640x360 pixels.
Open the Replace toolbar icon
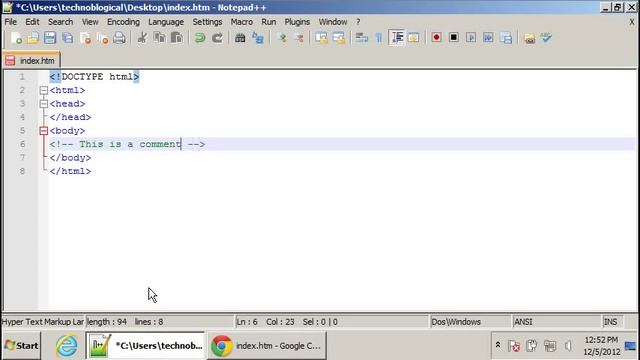coord(258,38)
